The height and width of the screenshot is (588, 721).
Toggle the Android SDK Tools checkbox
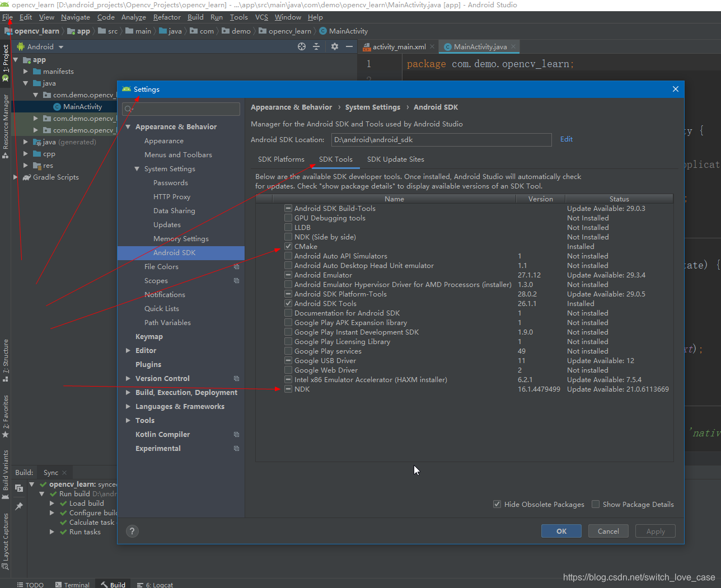[288, 303]
